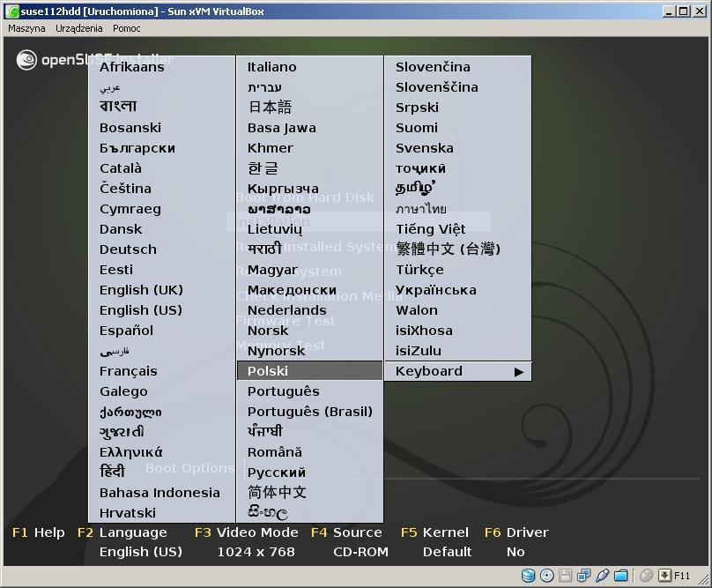Click F3 Video Mode option
Image resolution: width=712 pixels, height=588 pixels.
coord(247,532)
